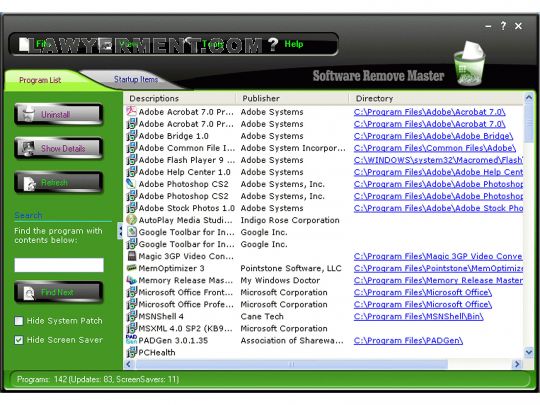The width and height of the screenshot is (540, 405).
Task: Select the Indigo Rose Corporation publisher cell
Action: point(290,220)
